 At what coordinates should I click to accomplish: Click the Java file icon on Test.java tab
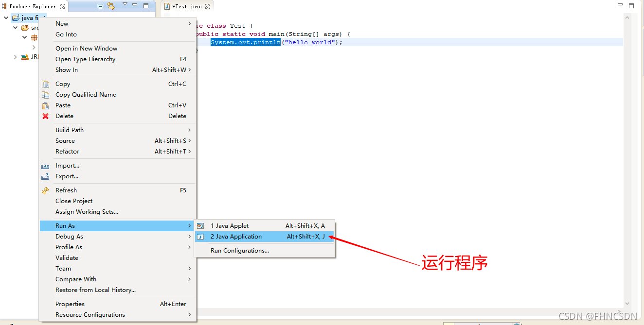click(167, 6)
